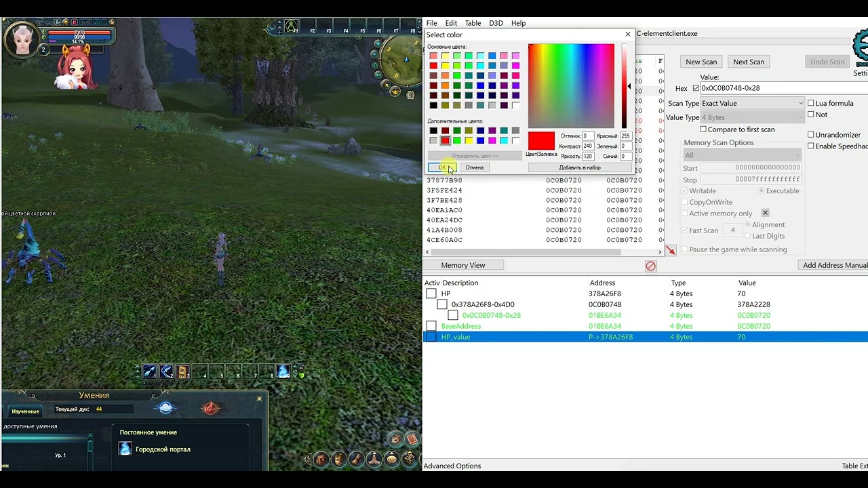The height and width of the screenshot is (488, 868).
Task: Switch to the Изученные skills tab
Action: click(x=25, y=411)
